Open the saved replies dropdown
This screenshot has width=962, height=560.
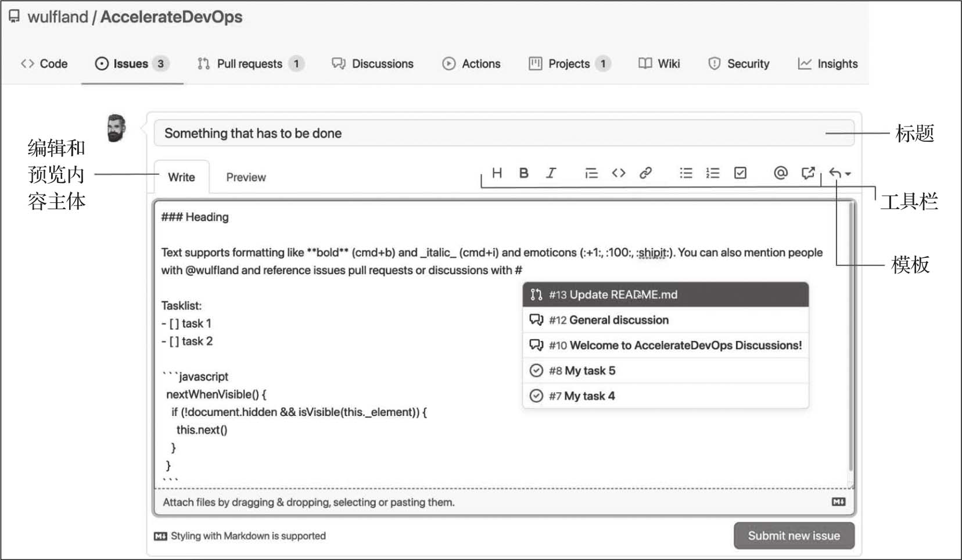point(839,173)
